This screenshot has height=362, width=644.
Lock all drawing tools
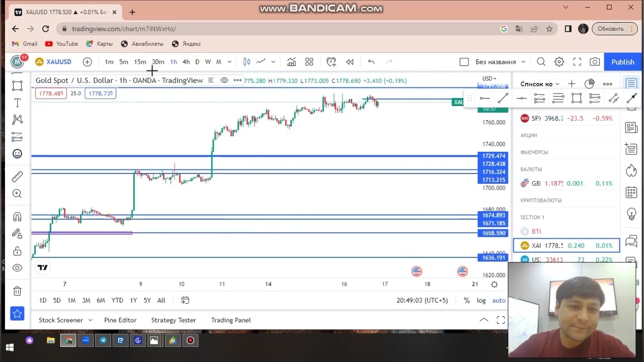[x=17, y=251]
